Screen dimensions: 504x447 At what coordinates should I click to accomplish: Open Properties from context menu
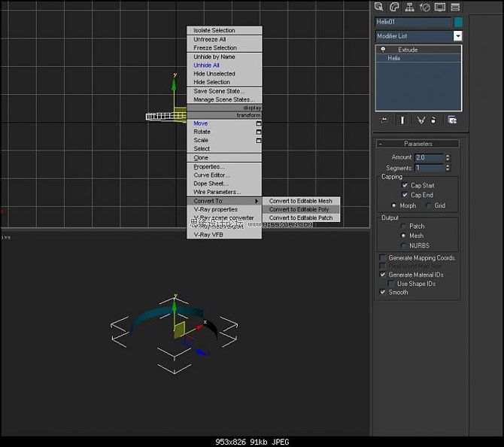(224, 166)
